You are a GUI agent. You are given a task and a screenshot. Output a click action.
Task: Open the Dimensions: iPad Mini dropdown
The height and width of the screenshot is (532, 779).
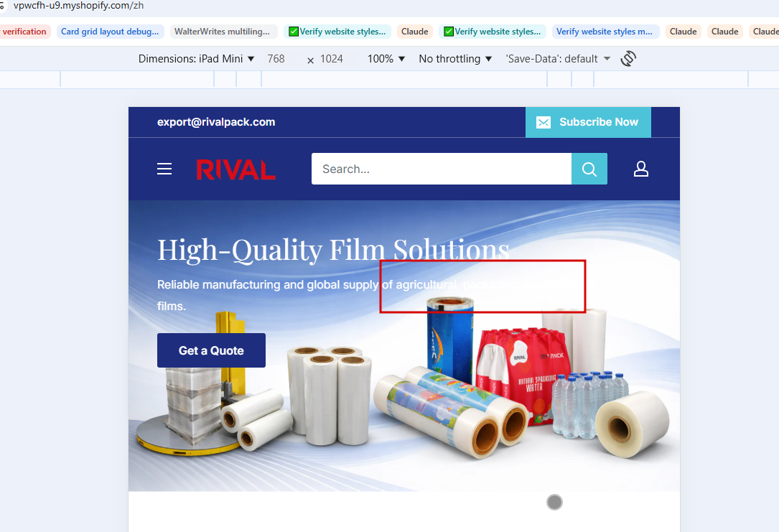196,59
